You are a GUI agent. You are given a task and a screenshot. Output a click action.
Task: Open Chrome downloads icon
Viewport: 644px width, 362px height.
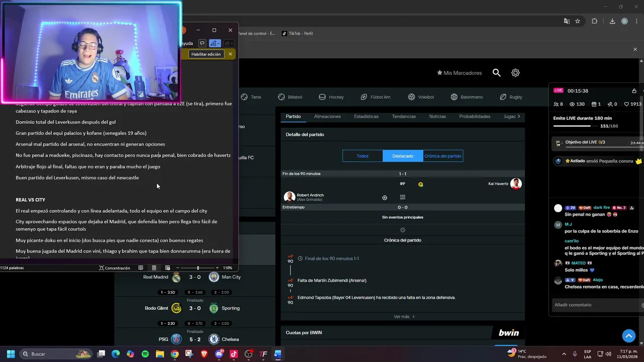(x=612, y=21)
